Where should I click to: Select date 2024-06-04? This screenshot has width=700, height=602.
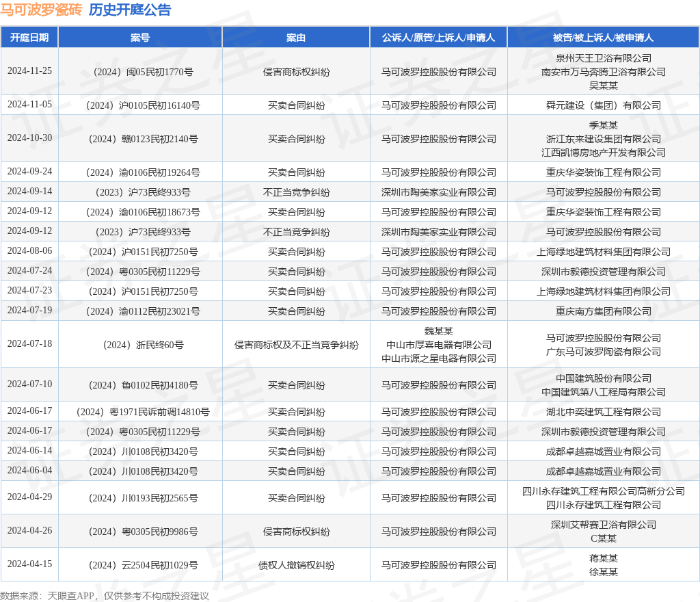[x=29, y=470]
